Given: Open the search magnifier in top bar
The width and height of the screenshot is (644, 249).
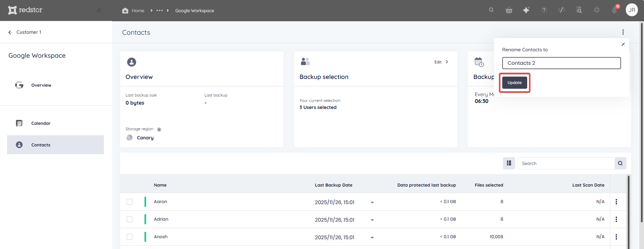Looking at the screenshot, I should point(491,10).
